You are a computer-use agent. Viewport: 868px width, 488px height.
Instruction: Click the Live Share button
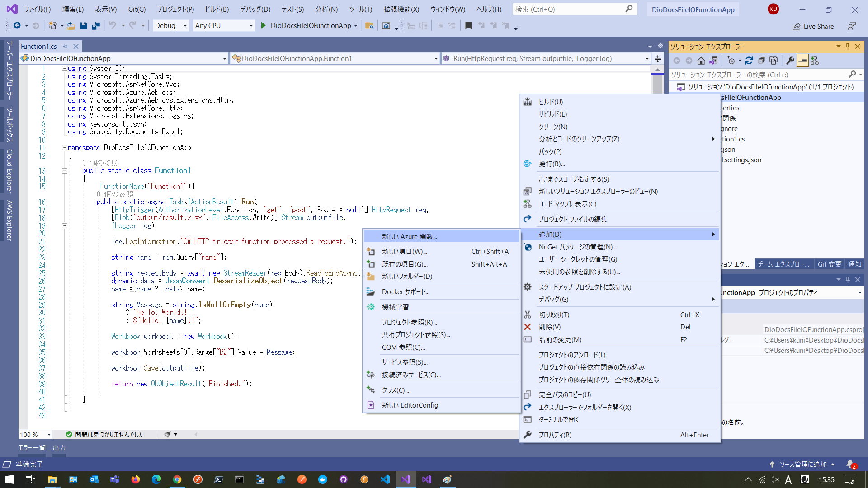tap(813, 27)
